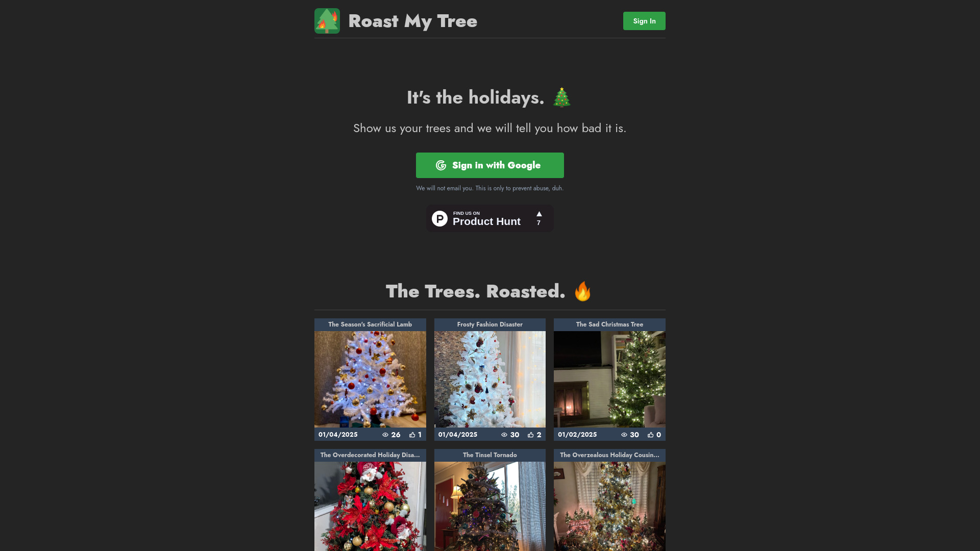This screenshot has height=551, width=980.
Task: Click the Sign In button in the navbar
Action: click(644, 21)
